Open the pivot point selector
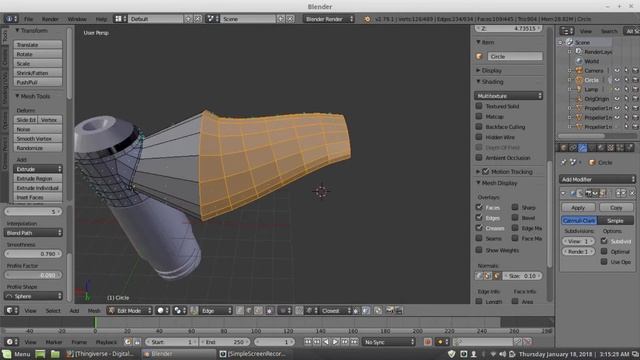The image size is (640, 360). click(x=180, y=311)
